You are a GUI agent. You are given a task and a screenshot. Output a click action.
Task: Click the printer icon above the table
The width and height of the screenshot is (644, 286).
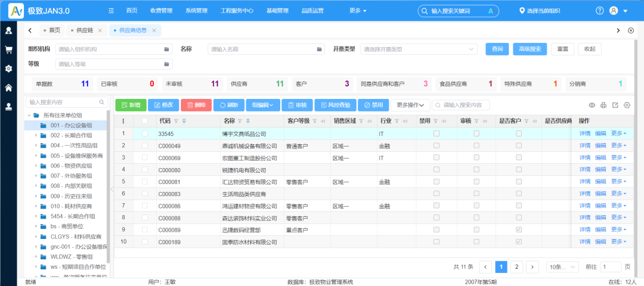603,105
